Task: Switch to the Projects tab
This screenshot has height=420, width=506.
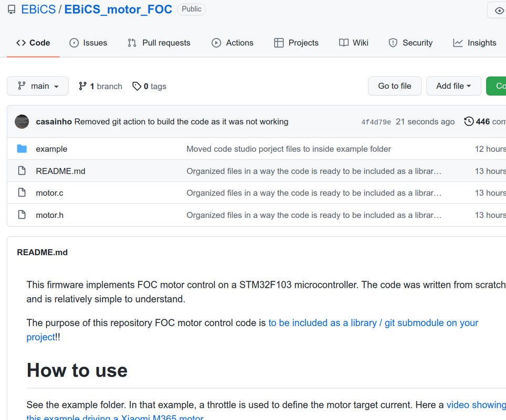Action: pyautogui.click(x=296, y=43)
